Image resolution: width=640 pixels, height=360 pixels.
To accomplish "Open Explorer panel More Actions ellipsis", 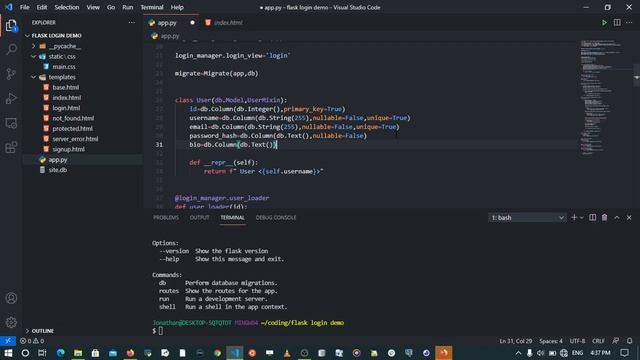I will pos(131,22).
